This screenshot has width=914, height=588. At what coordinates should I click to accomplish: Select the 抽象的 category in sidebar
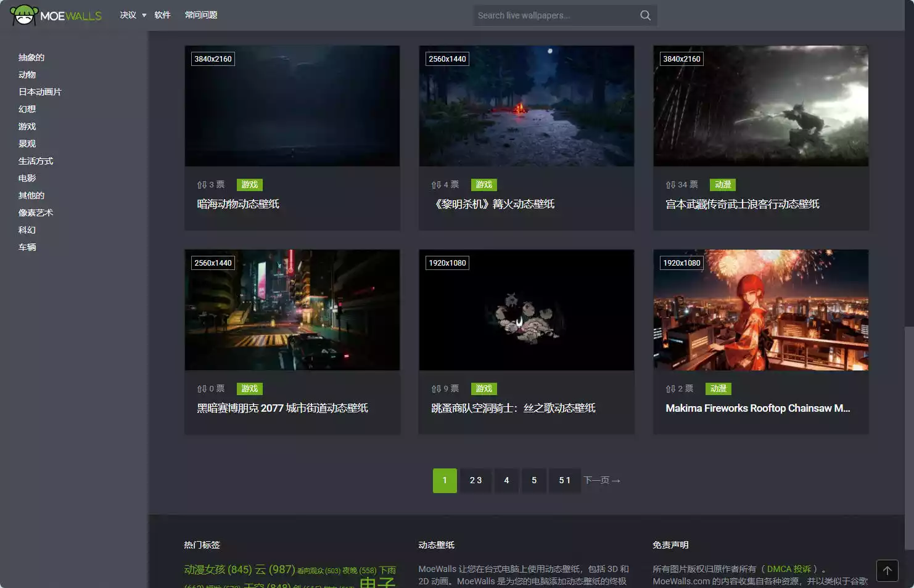31,57
